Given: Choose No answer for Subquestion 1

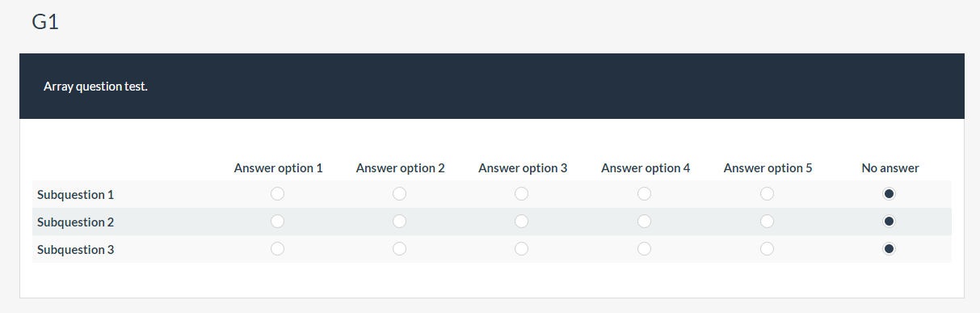Looking at the screenshot, I should click(890, 194).
